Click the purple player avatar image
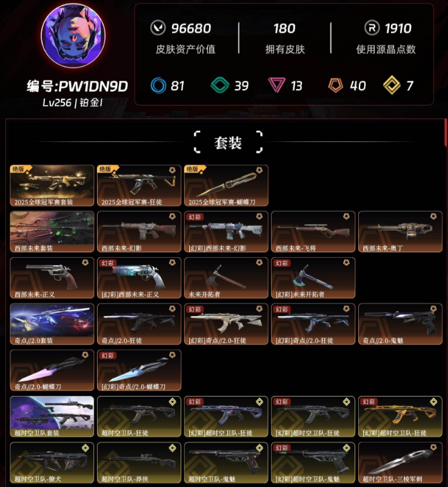Viewport: 448px width, 487px height. [x=73, y=36]
